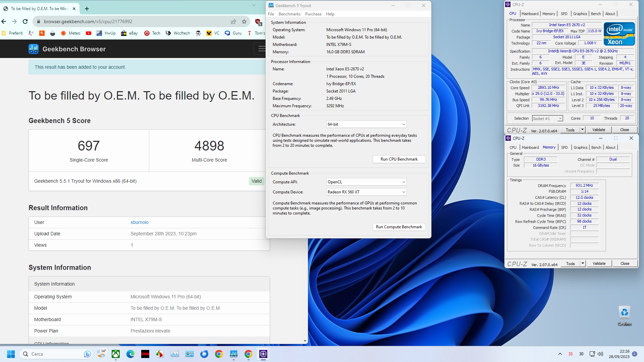Switch to Graphics tab in lower CPU-Z window
The height and width of the screenshot is (362, 644).
[x=581, y=147]
